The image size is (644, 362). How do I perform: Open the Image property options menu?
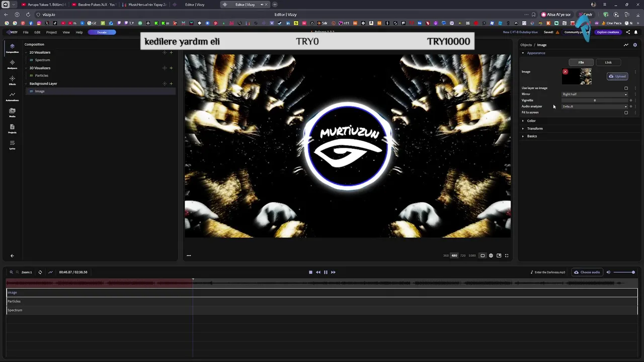(x=635, y=72)
